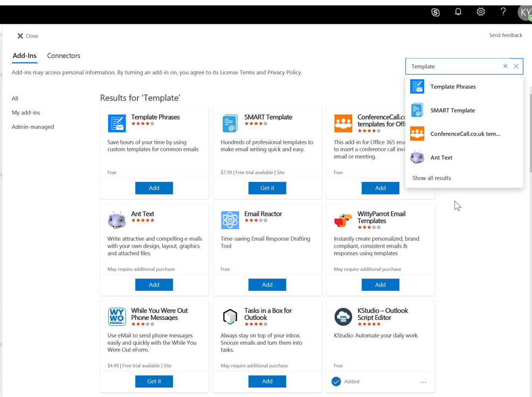
Task: Open notifications bell in top bar
Action: point(458,12)
